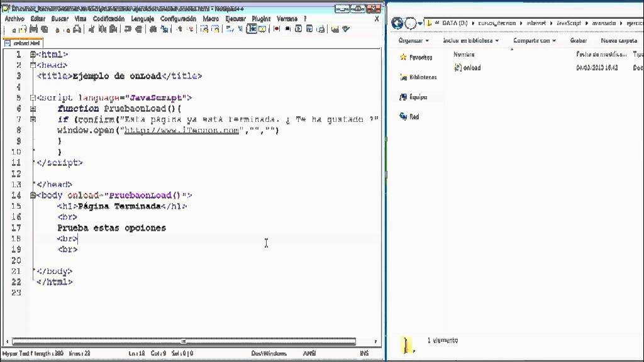Toggle synchronized horizontal scrolling
The width and height of the screenshot is (644, 362).
[x=215, y=29]
